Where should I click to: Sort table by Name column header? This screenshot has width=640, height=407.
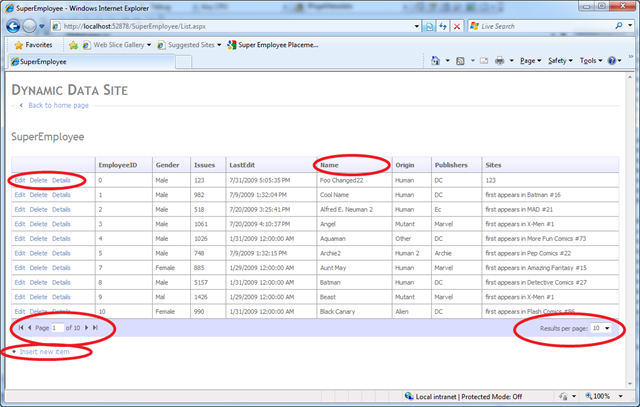point(331,164)
